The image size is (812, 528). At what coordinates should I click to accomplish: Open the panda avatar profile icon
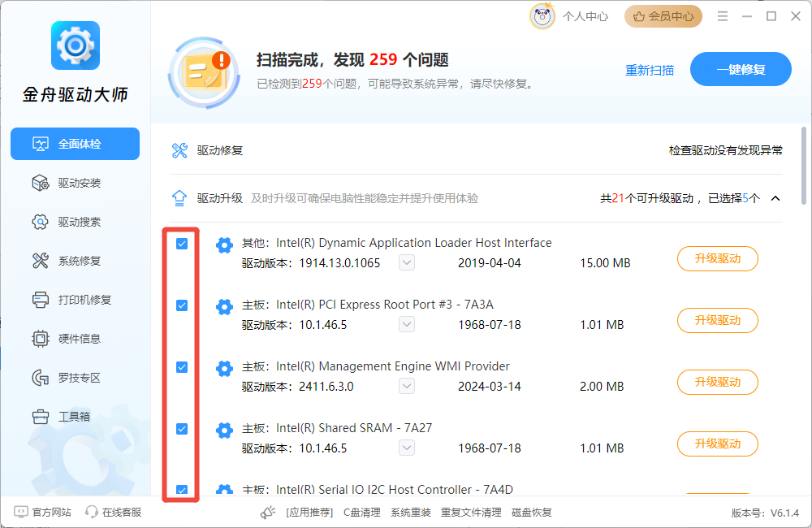(x=542, y=16)
